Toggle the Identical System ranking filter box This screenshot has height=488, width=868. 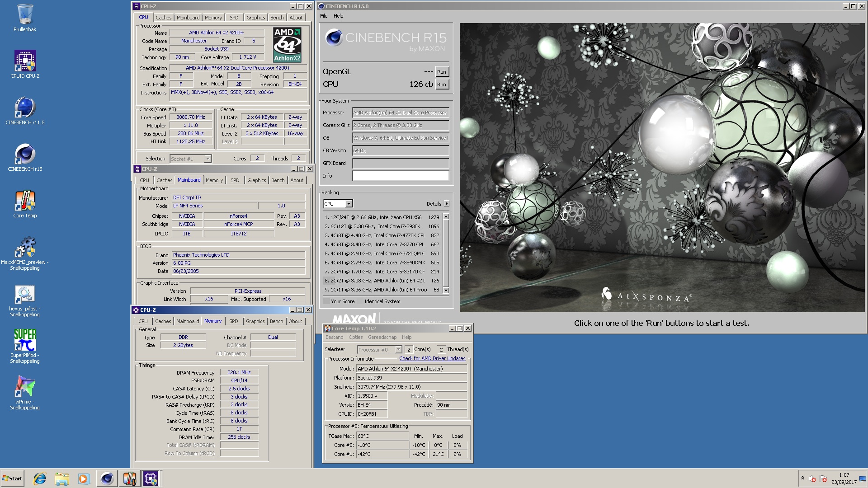point(360,301)
